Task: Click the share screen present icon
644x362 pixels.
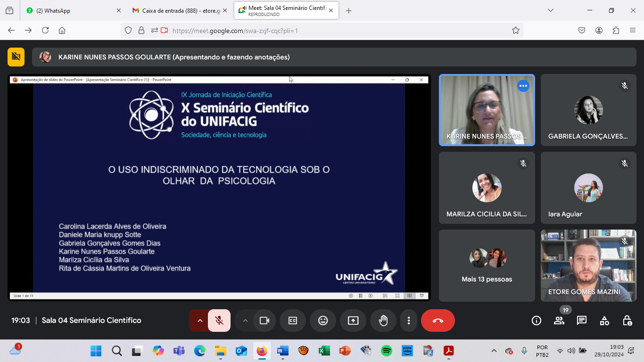Action: [353, 321]
